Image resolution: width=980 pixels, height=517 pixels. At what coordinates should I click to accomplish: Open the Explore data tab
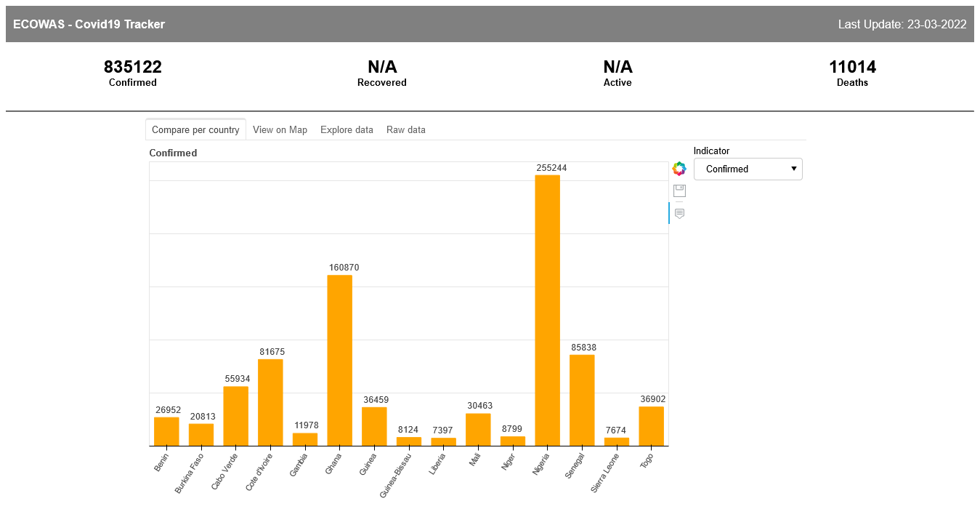(347, 129)
